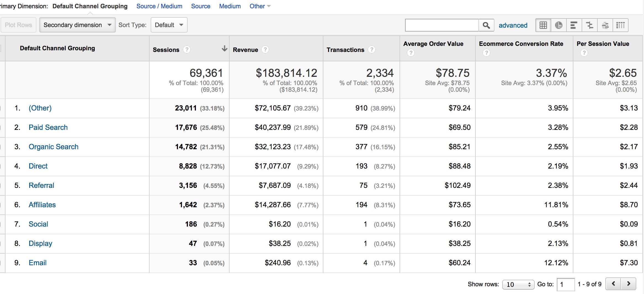Open the comparison view icon
644x294 pixels.
click(589, 25)
